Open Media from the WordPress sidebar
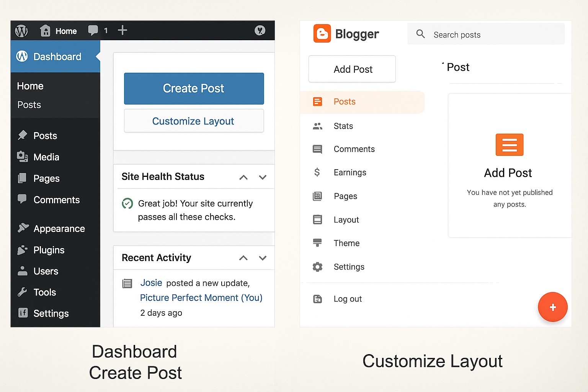 point(46,157)
